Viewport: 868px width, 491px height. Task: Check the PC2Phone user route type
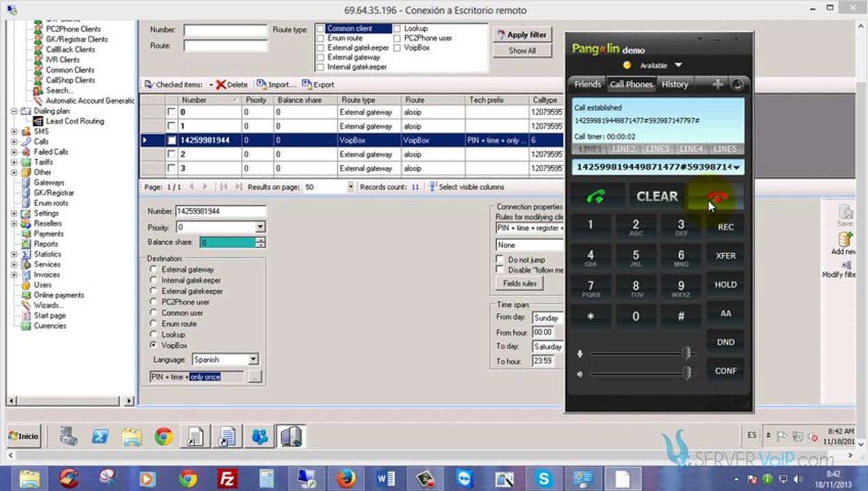[x=397, y=38]
